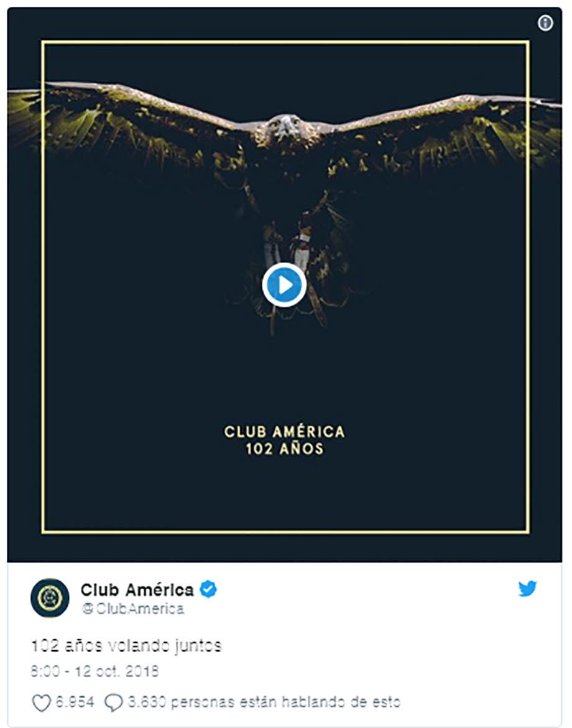This screenshot has width=572, height=728.
Task: Open the @ClubAmerica handle link
Action: click(x=133, y=609)
